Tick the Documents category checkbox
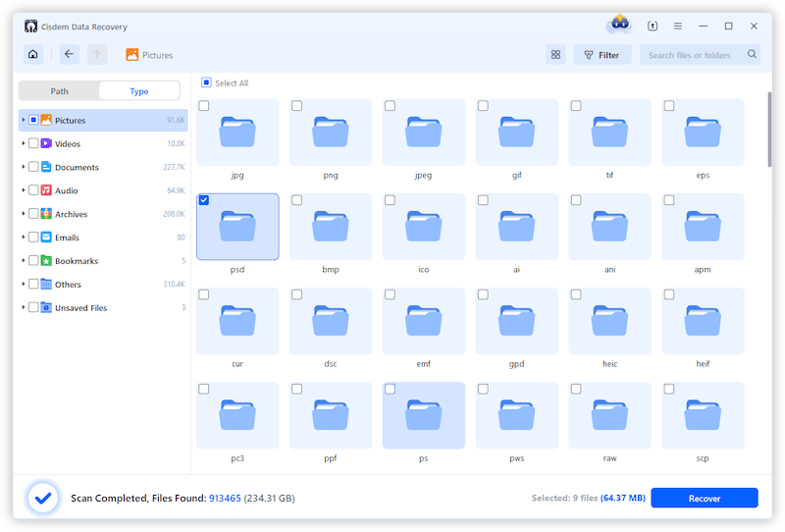 tap(33, 167)
